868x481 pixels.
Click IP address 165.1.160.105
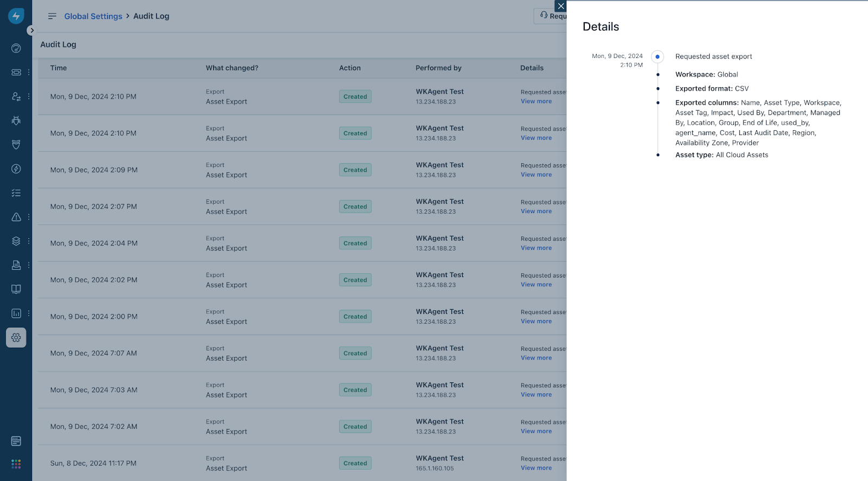tap(435, 469)
